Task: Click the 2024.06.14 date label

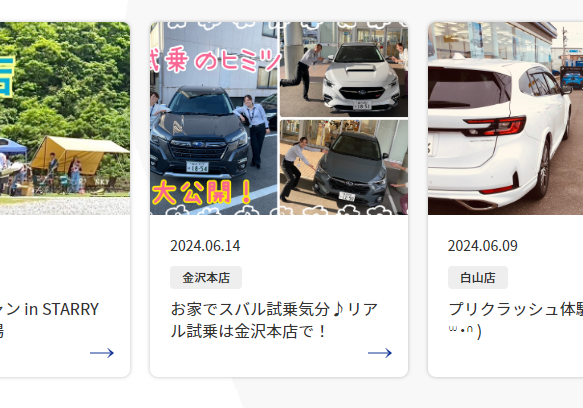Action: click(205, 246)
